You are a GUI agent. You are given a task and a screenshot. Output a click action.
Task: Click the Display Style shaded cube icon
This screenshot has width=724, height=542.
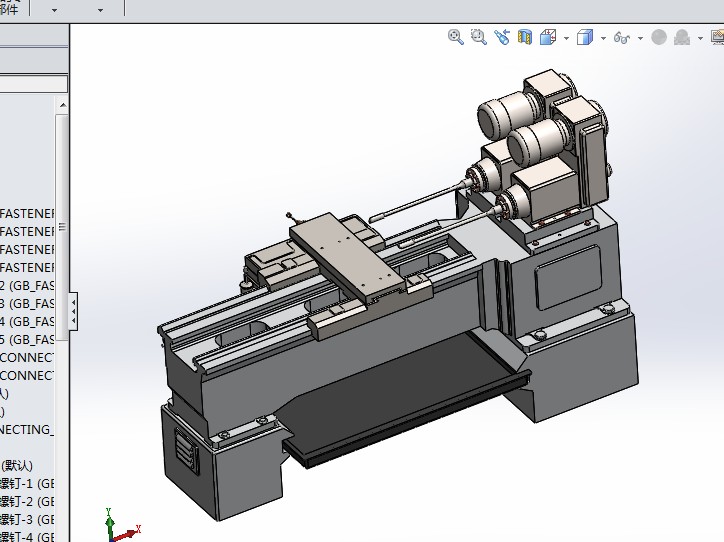click(x=585, y=37)
